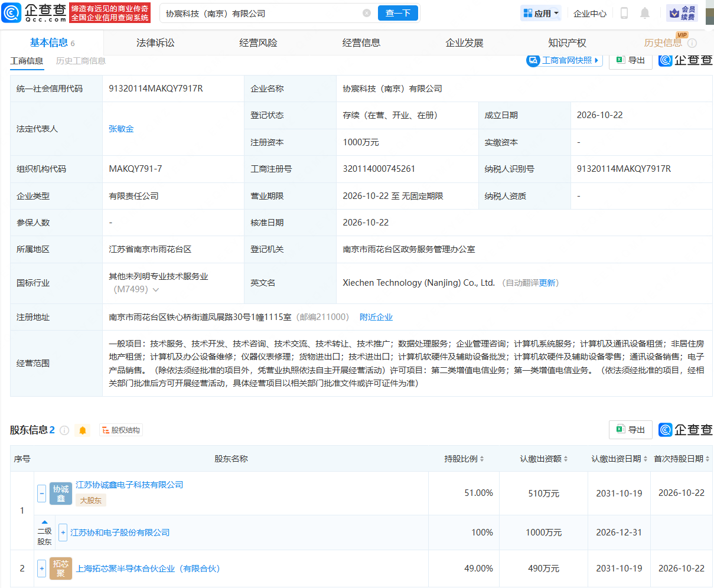Image resolution: width=714 pixels, height=588 pixels.
Task: Open the 经营信息 tab
Action: (361, 43)
